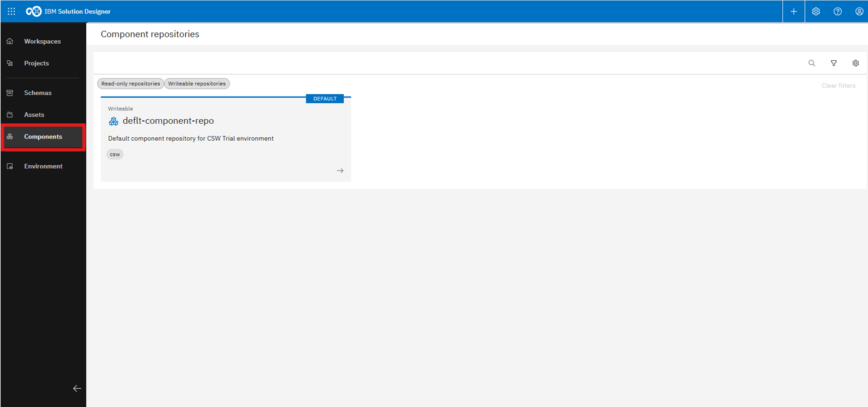
Task: Click the plus create icon in header
Action: click(794, 11)
